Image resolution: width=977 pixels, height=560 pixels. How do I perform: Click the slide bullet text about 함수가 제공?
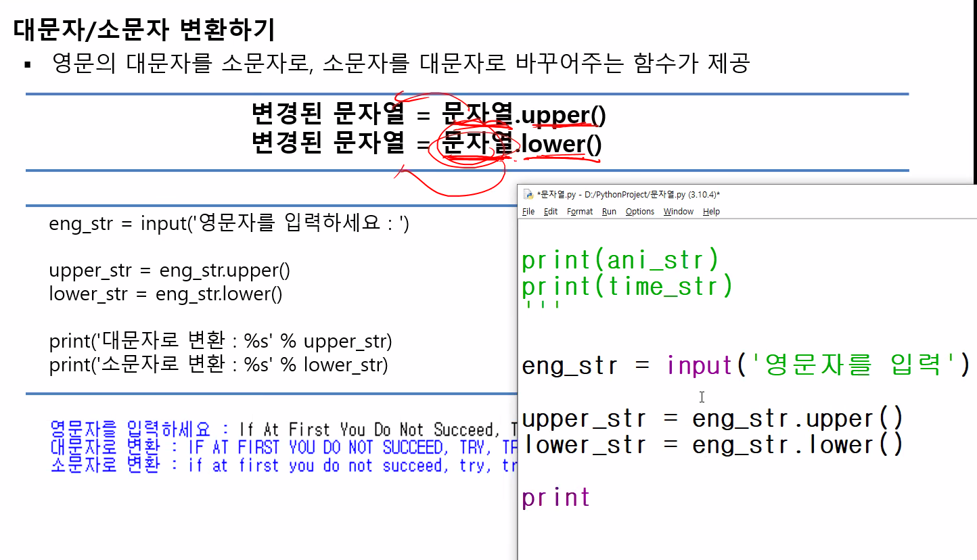[401, 64]
